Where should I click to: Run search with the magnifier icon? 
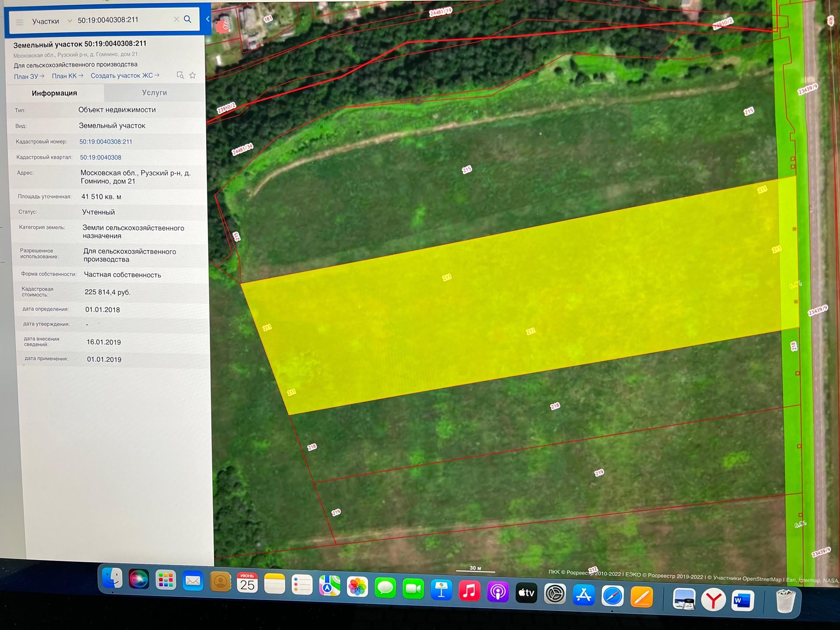188,19
